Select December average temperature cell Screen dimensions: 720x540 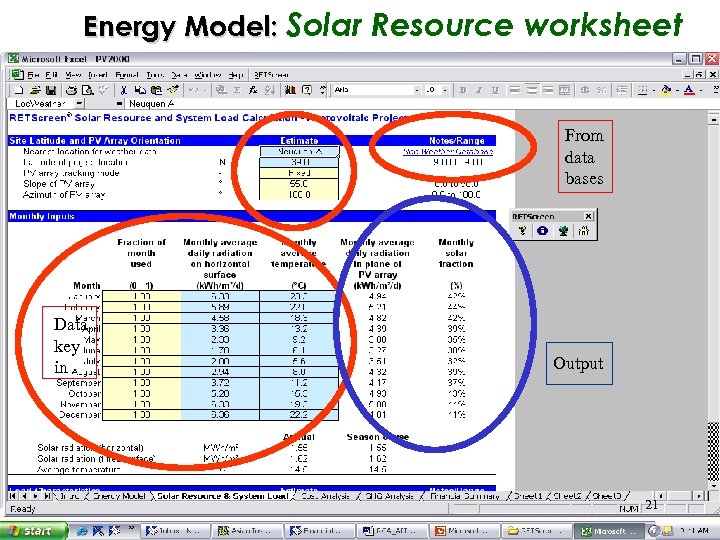(299, 415)
